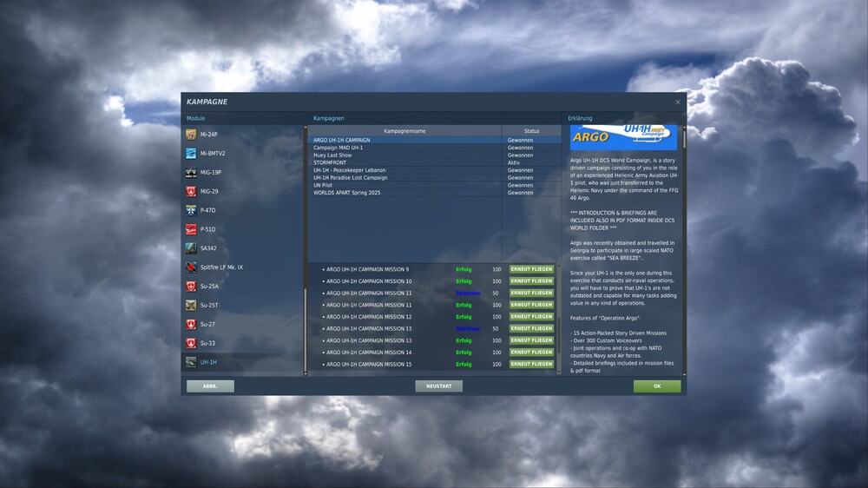Refly Mission 9 via ERNEUT FLIEGEN
Image resolution: width=868 pixels, height=488 pixels.
point(531,269)
